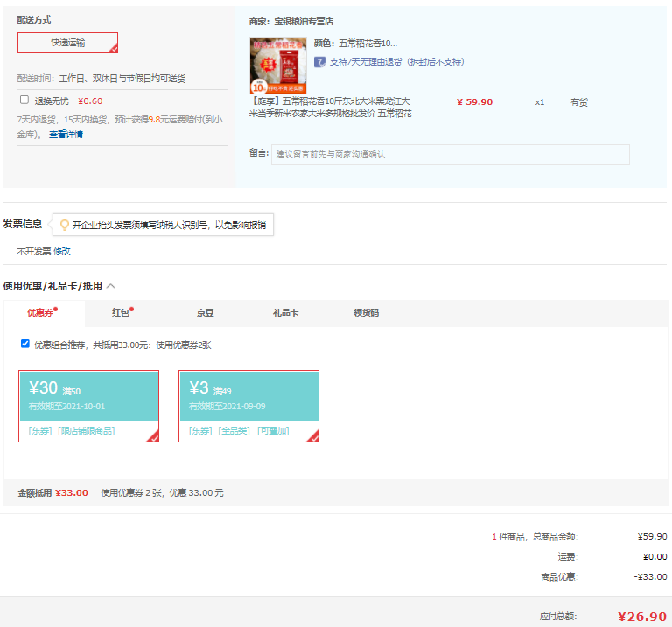This screenshot has width=672, height=627.
Task: Click the 配送时间 delivery time text
Action: [101, 79]
